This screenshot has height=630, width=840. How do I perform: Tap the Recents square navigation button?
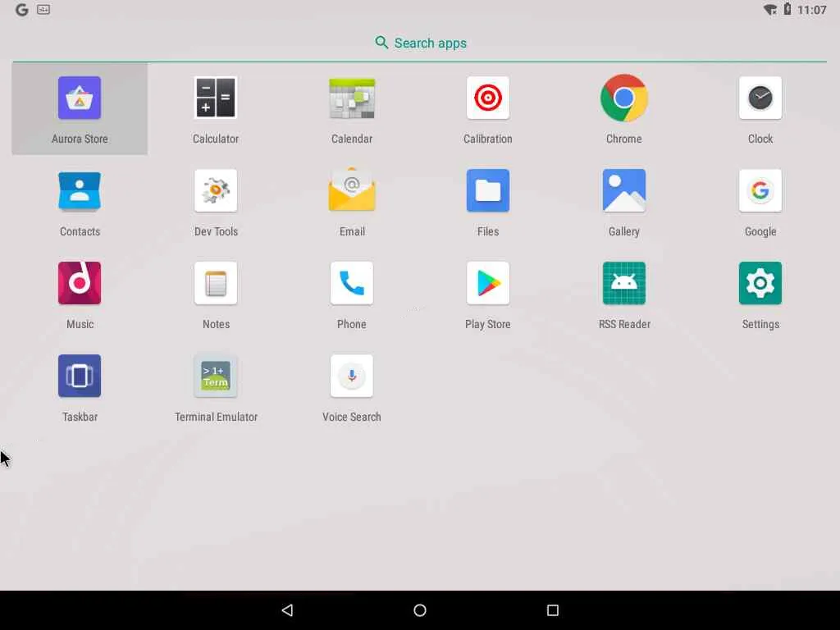(x=553, y=610)
